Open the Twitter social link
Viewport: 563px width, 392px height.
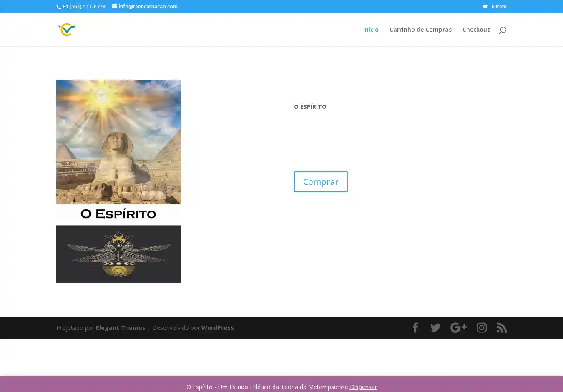point(435,328)
